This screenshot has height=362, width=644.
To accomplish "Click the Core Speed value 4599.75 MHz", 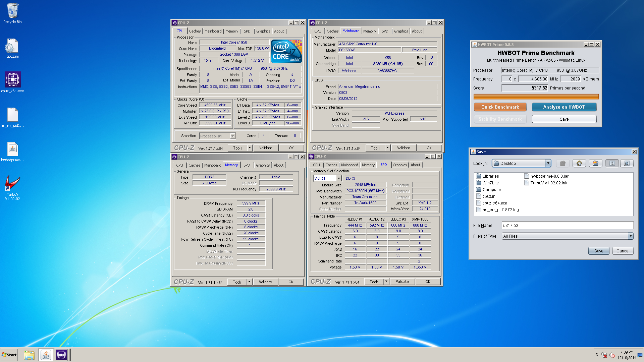I will pos(215,105).
